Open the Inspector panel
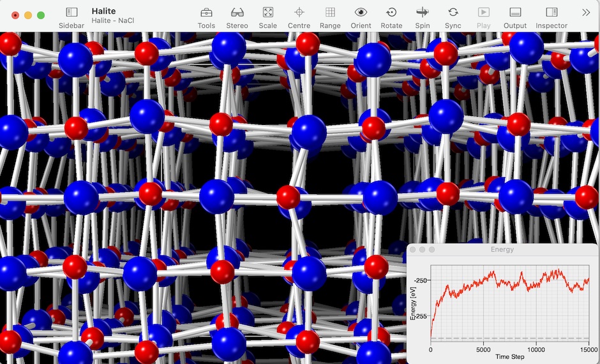The height and width of the screenshot is (364, 600). (x=551, y=13)
